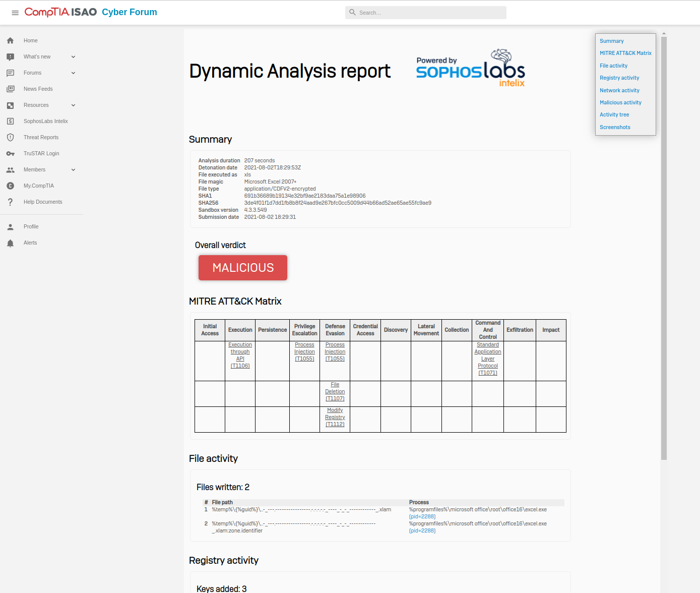Jump to File activity section link
The image size is (700, 593).
click(613, 66)
